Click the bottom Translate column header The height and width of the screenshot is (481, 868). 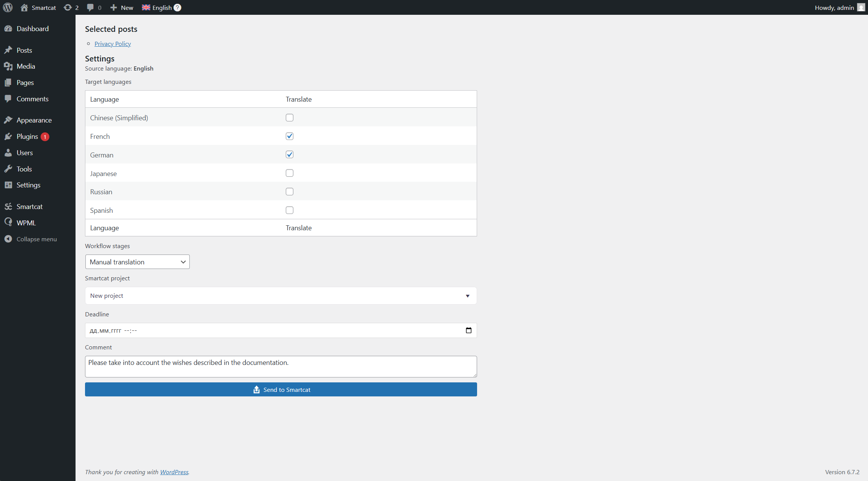point(299,228)
